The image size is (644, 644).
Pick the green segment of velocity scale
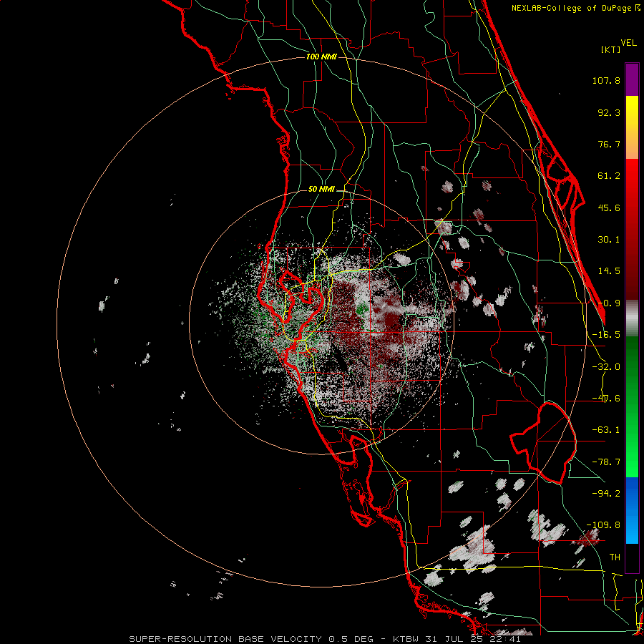pyautogui.click(x=632, y=406)
